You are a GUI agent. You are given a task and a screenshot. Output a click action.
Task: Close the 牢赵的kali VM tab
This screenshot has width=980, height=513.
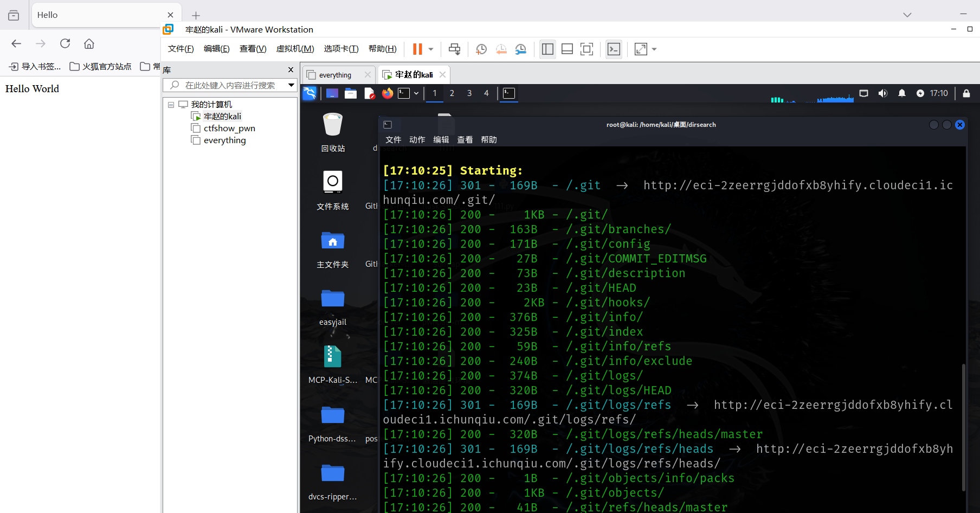point(443,75)
